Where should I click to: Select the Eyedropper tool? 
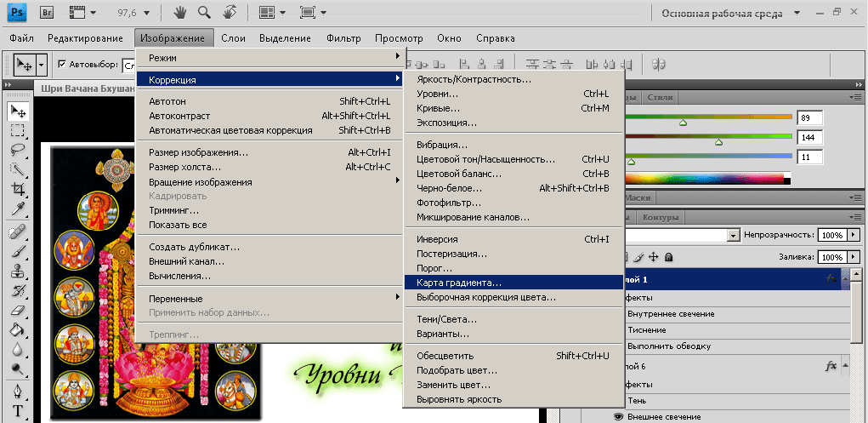pos(18,209)
